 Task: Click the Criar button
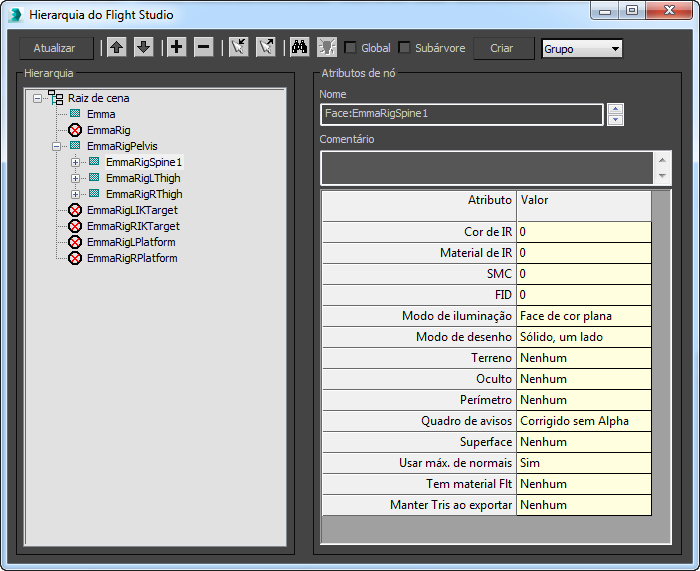click(x=504, y=48)
